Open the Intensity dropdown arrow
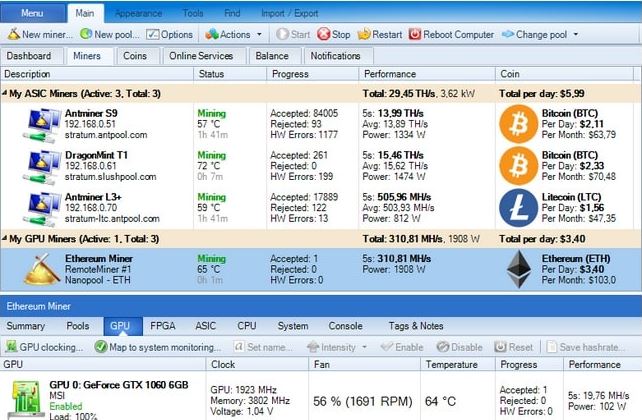Image resolution: width=642 pixels, height=420 pixels. (x=364, y=347)
